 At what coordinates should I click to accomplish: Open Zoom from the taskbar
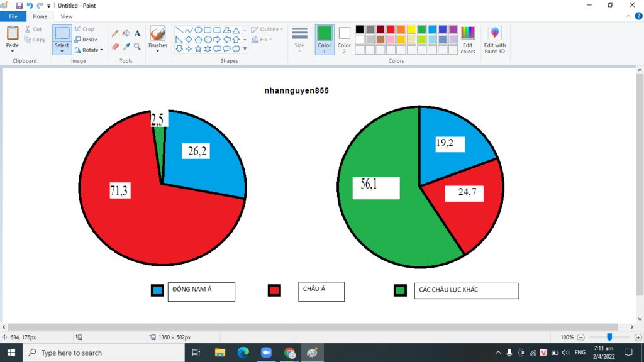click(266, 353)
